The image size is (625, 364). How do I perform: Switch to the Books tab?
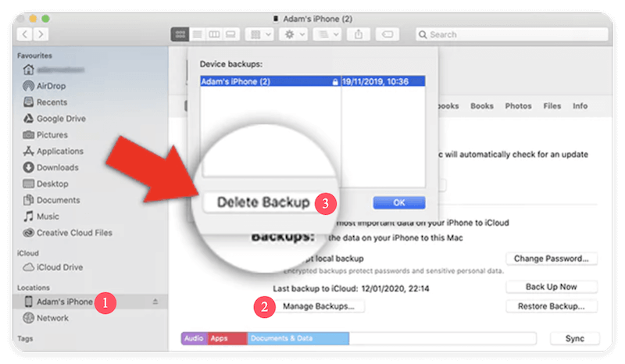tap(481, 106)
